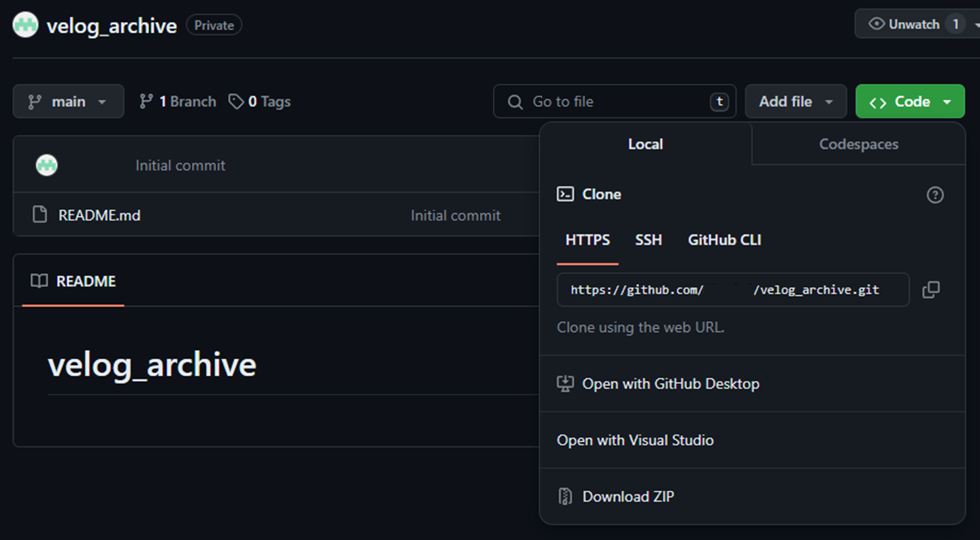Viewport: 980px width, 540px height.
Task: Open the main branch selector dropdown
Action: 69,101
